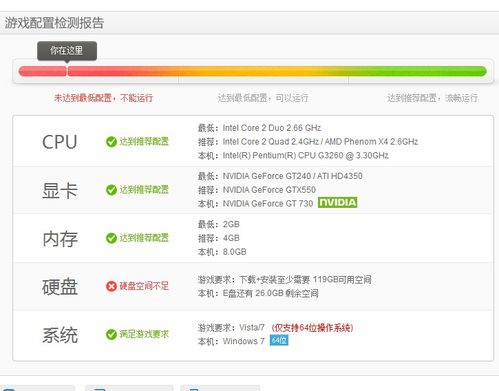Click the minimum memory line 2GB
Image resolution: width=499 pixels, height=391 pixels.
pos(219,224)
